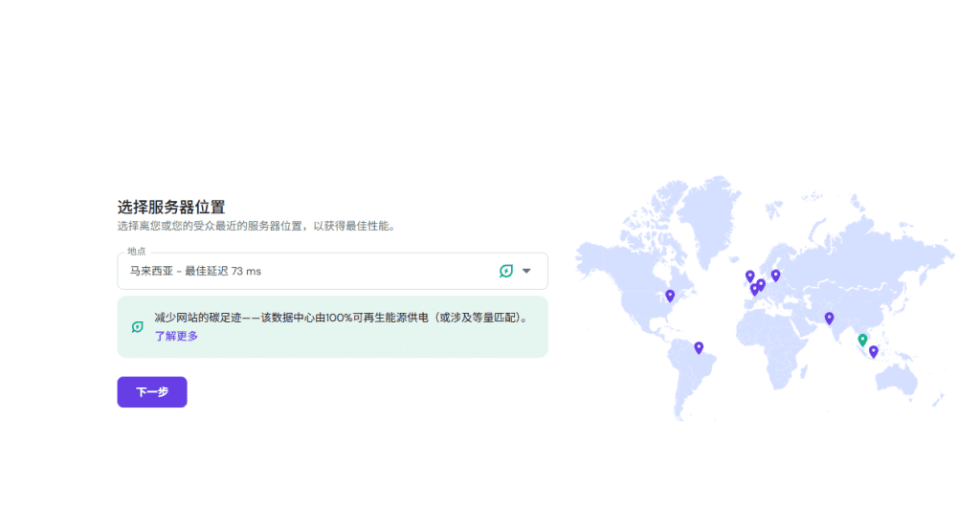Click the pin just right of France pin
980x507 pixels.
(x=761, y=284)
